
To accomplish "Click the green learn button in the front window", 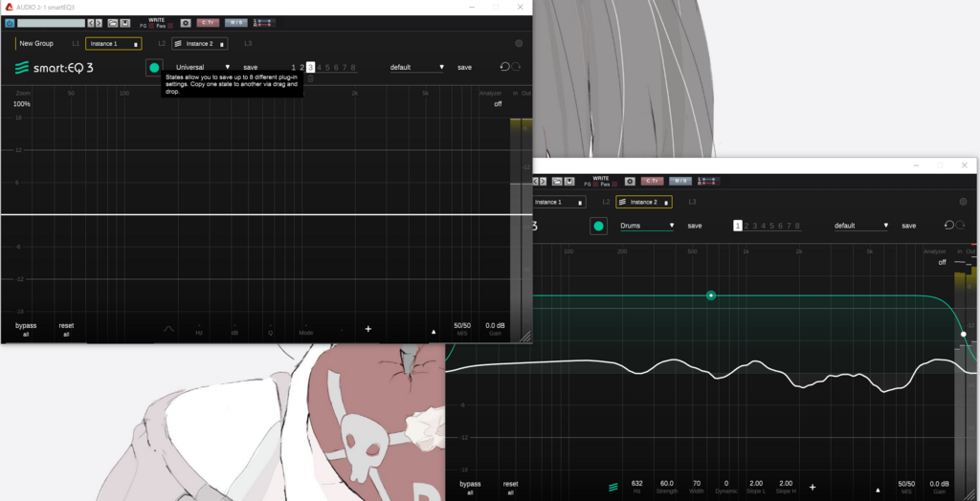I will 154,68.
